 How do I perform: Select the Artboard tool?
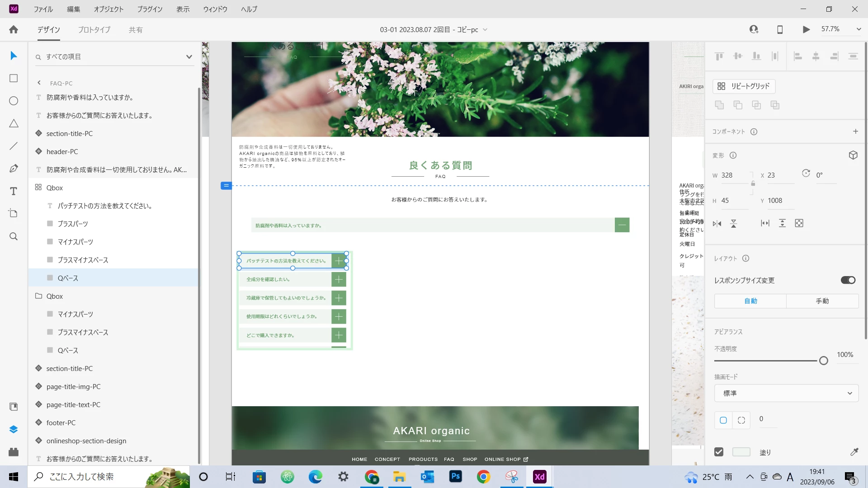click(x=14, y=213)
